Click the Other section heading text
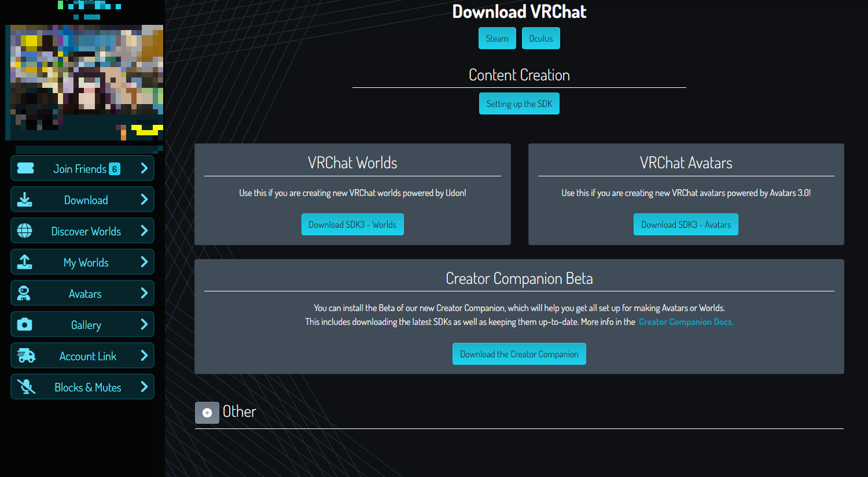This screenshot has width=868, height=477. click(x=240, y=412)
